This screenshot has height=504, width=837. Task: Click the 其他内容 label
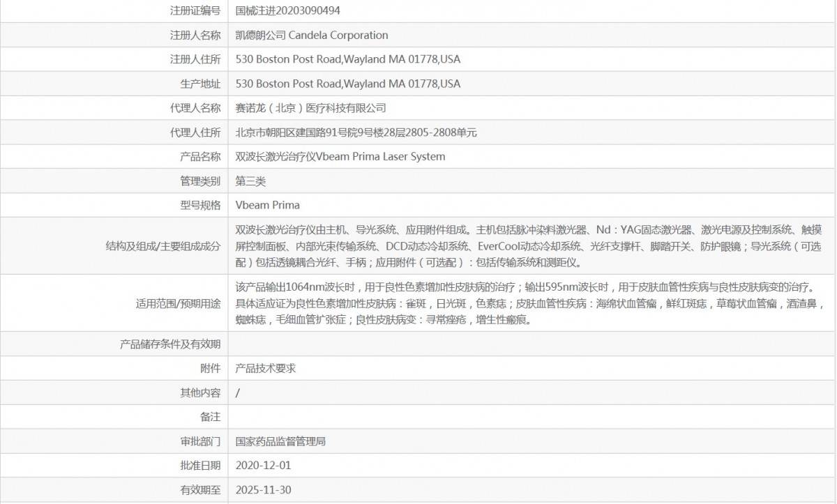tap(200, 392)
